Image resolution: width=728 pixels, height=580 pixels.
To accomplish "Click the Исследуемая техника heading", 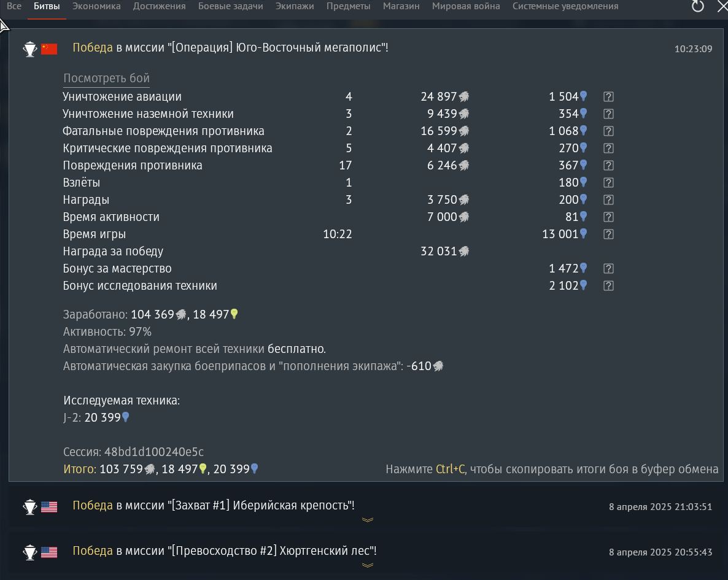I will click(122, 400).
